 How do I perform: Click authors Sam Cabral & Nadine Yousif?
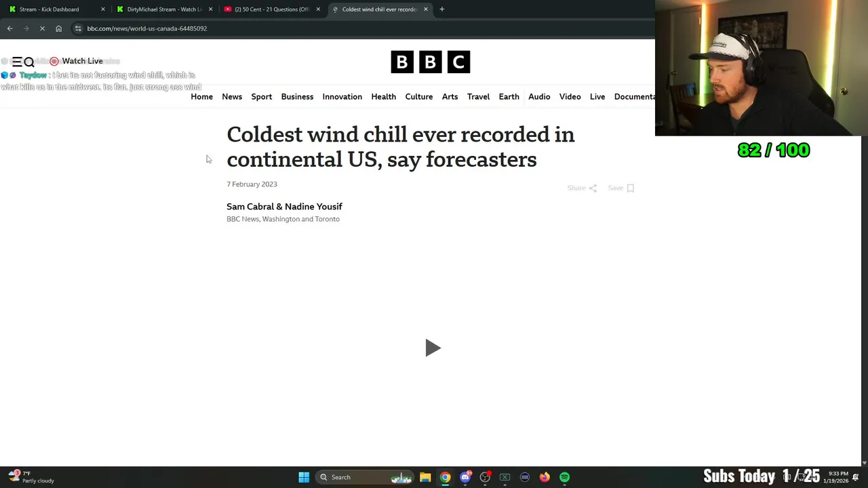[x=284, y=207]
